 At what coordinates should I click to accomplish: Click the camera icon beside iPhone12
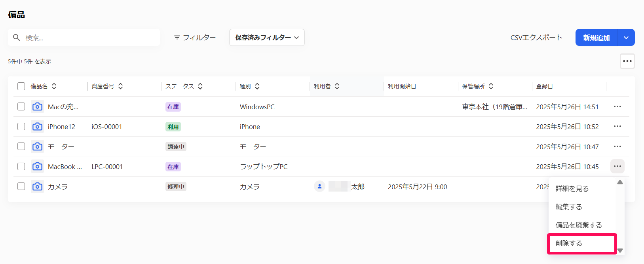37,126
